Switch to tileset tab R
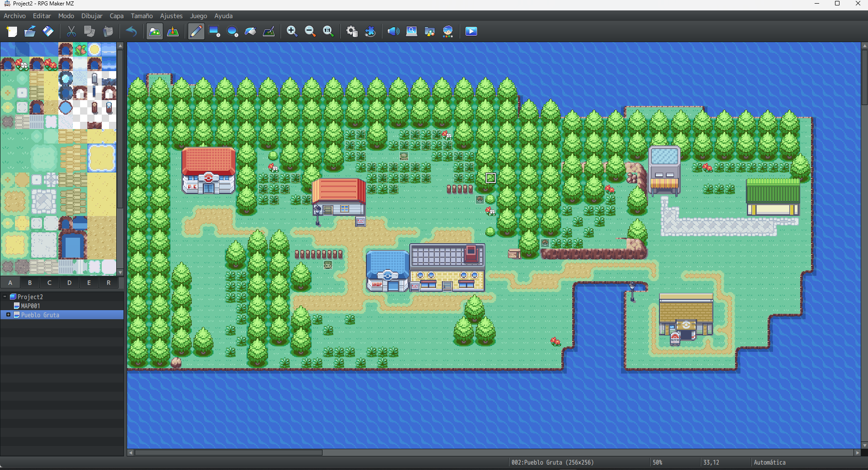 coord(109,283)
